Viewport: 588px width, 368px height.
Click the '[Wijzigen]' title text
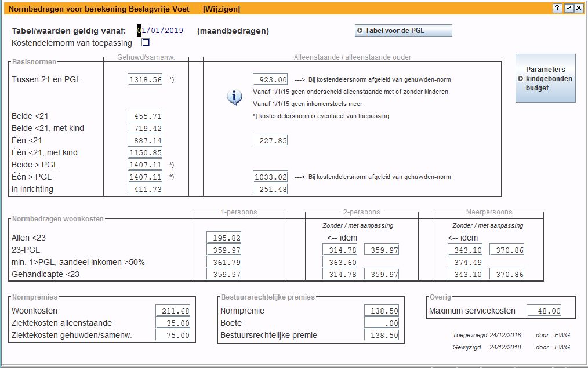222,9
